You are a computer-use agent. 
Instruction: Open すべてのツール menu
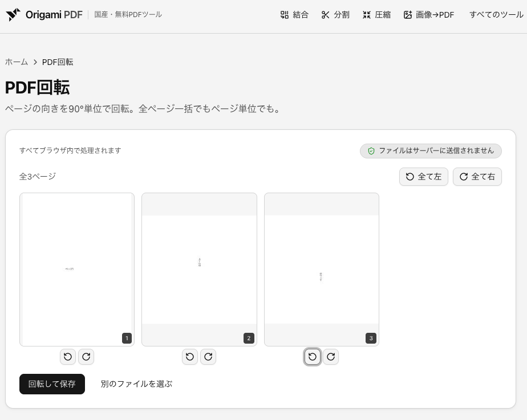coord(496,15)
